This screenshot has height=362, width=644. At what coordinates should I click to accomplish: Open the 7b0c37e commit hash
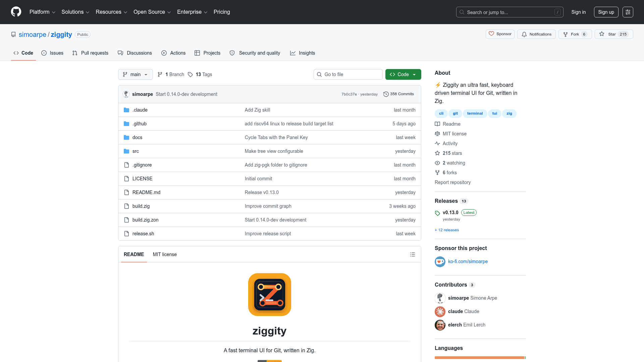349,94
